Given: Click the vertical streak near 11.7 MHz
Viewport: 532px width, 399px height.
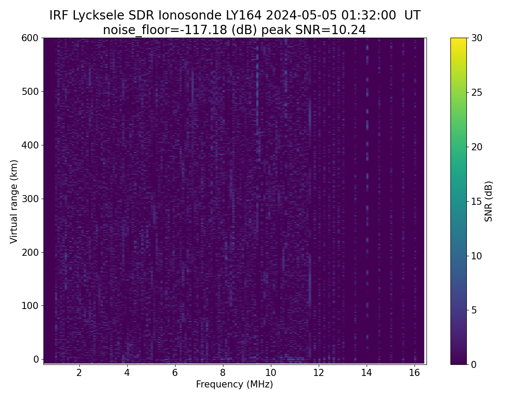Looking at the screenshot, I should tap(309, 199).
